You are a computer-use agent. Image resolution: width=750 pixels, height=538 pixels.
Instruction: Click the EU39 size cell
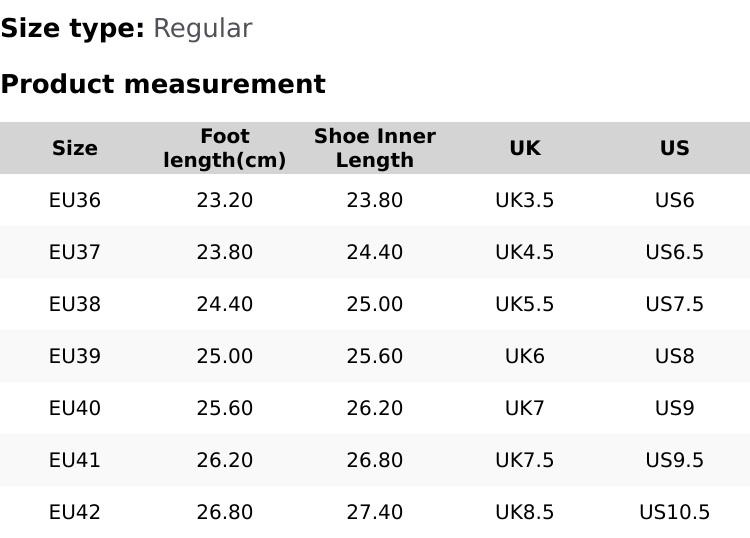point(75,356)
